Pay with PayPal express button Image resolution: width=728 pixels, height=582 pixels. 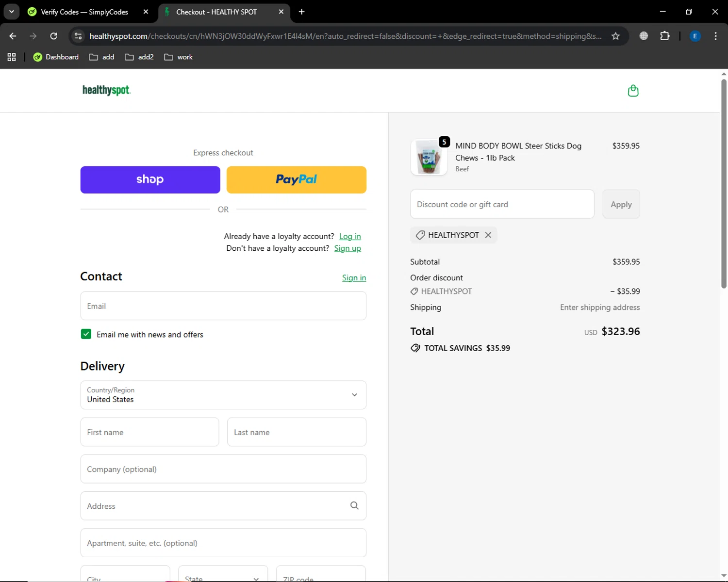click(297, 180)
